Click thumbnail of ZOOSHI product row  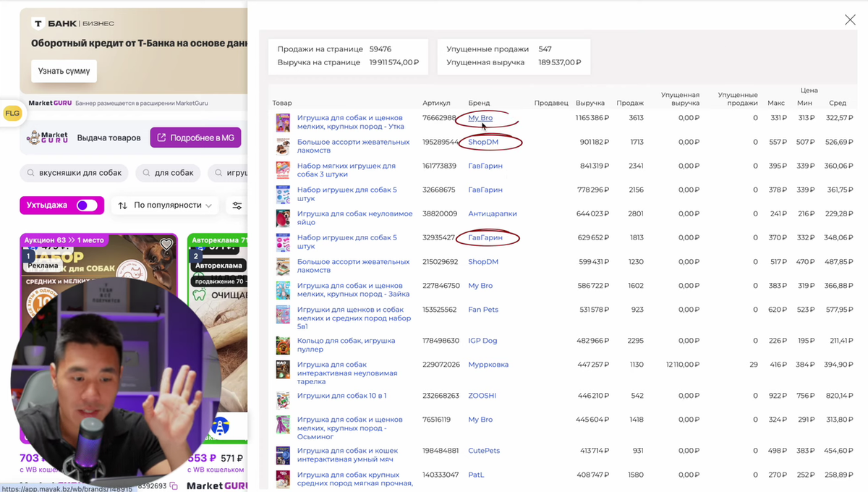283,400
